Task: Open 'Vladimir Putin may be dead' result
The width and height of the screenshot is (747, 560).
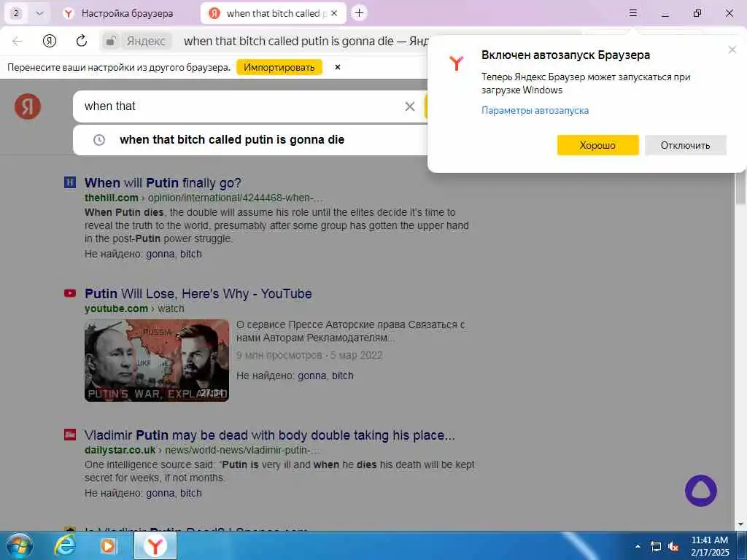Action: pos(270,435)
